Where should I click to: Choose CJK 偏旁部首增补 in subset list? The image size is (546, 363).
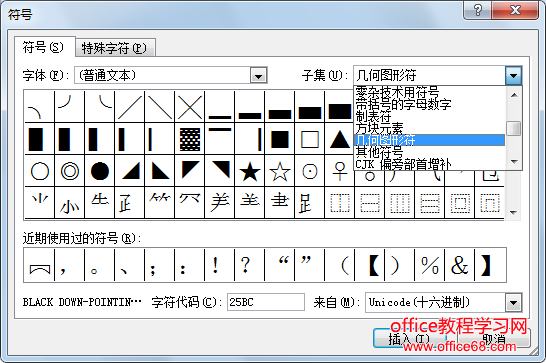tap(429, 164)
